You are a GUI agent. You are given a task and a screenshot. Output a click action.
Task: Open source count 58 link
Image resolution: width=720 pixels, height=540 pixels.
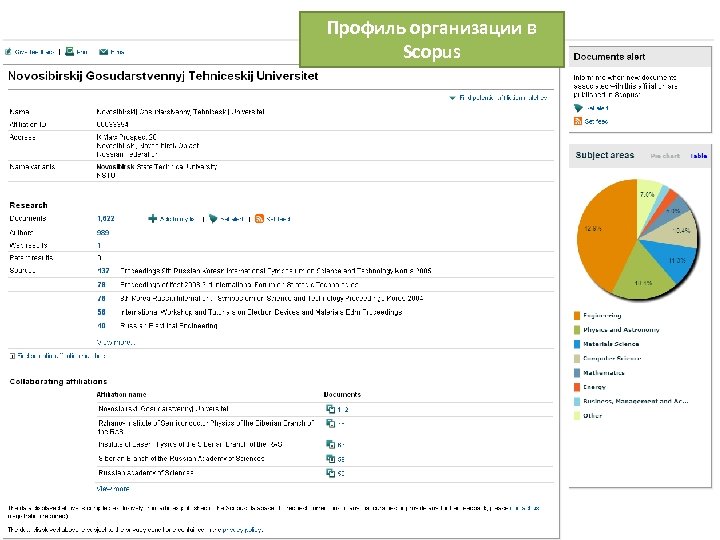(101, 312)
